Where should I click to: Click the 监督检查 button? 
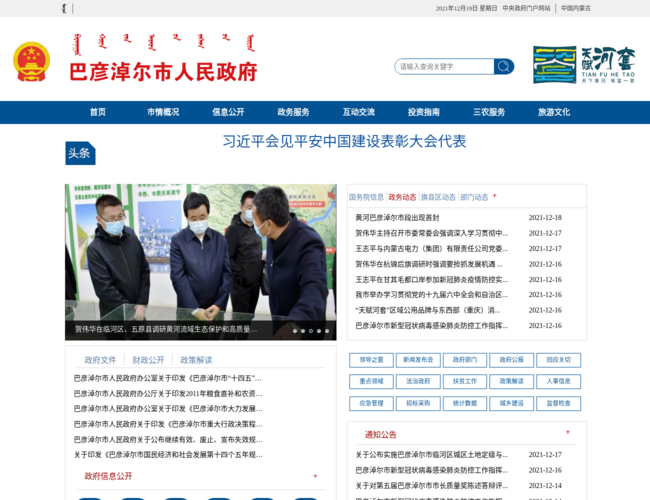tap(558, 403)
